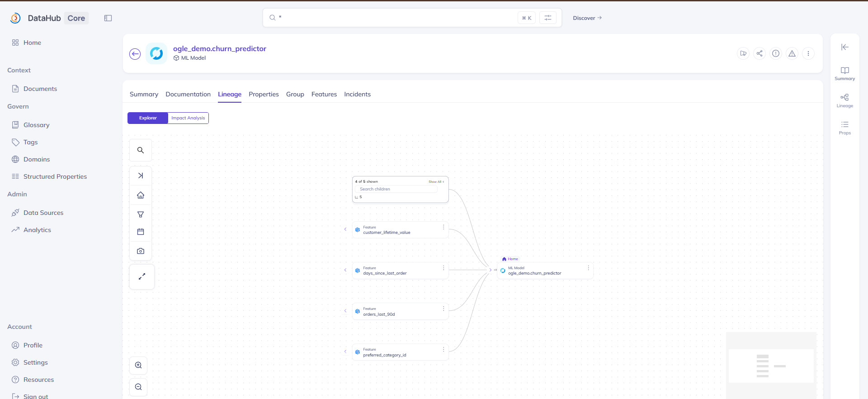Go back using the back arrow
Image resolution: width=868 pixels, height=399 pixels.
pos(135,54)
